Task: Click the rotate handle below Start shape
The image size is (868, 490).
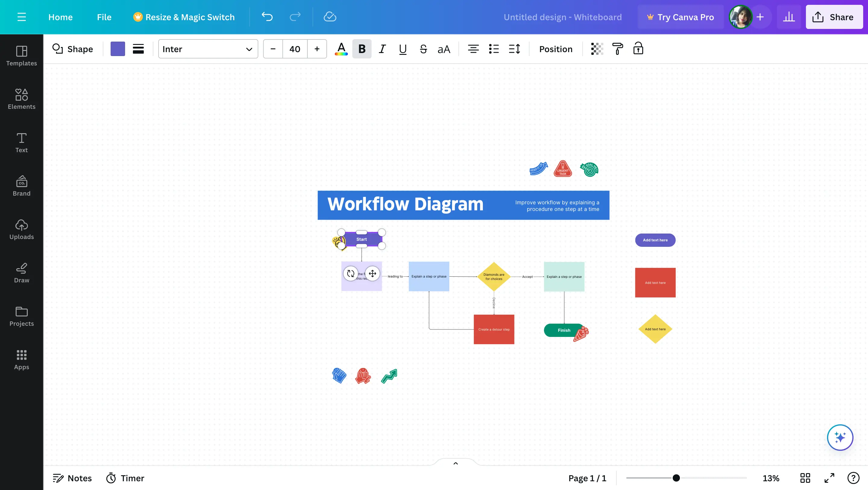Action: 351,273
